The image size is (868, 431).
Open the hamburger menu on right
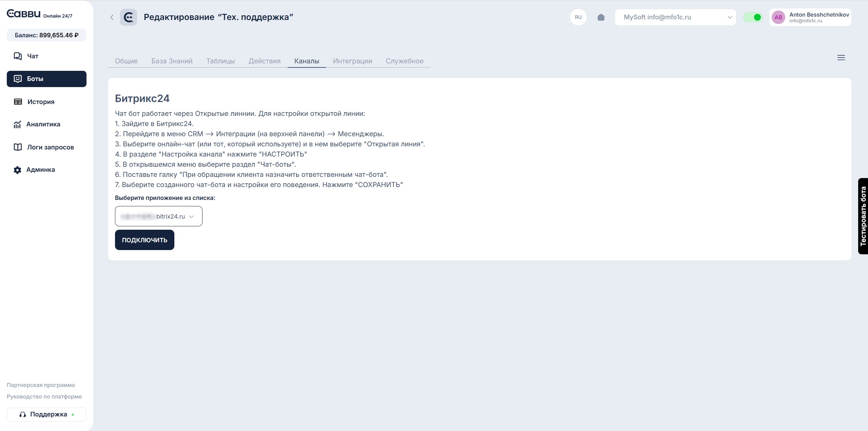pos(841,58)
